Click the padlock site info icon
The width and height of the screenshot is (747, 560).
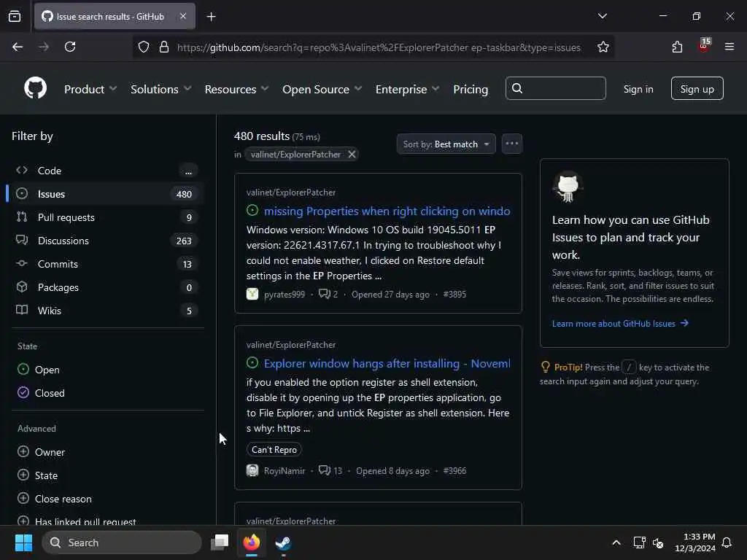[164, 47]
